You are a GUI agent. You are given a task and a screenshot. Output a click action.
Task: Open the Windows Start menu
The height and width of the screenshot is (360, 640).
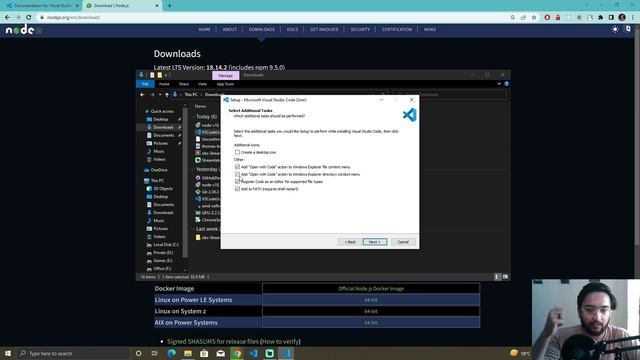click(x=8, y=353)
